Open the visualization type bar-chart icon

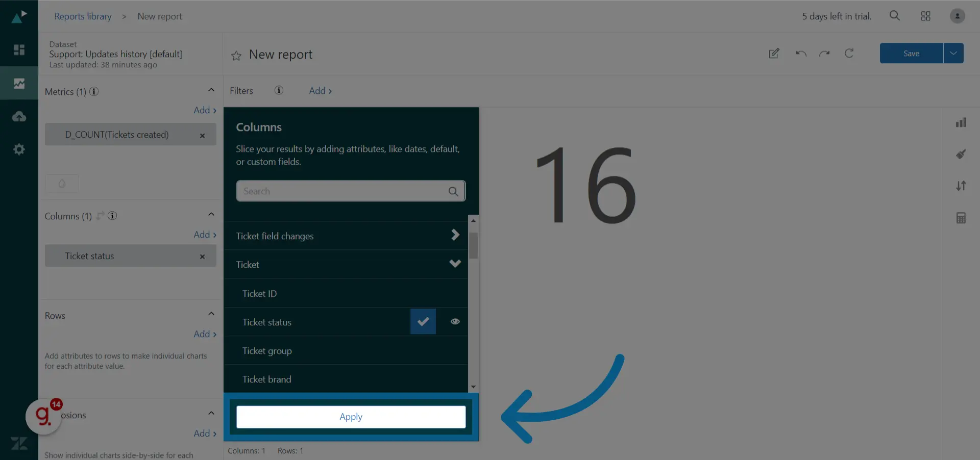tap(961, 122)
